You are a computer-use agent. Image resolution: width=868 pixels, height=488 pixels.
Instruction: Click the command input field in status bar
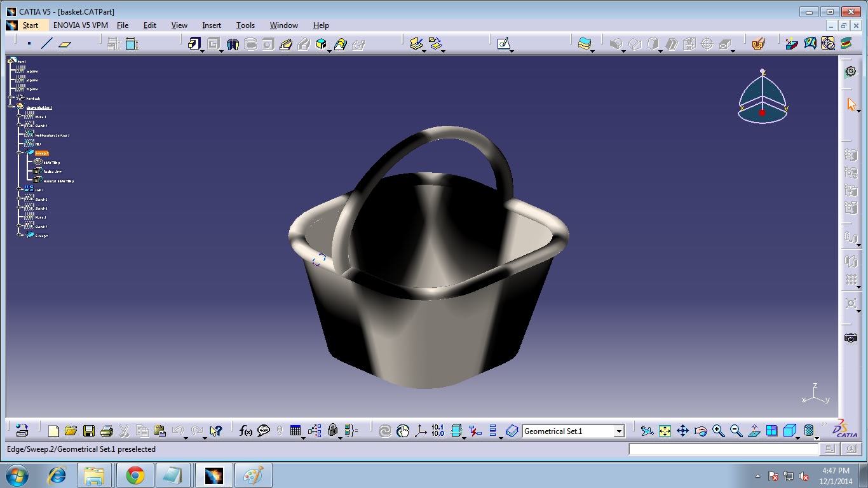pos(724,449)
